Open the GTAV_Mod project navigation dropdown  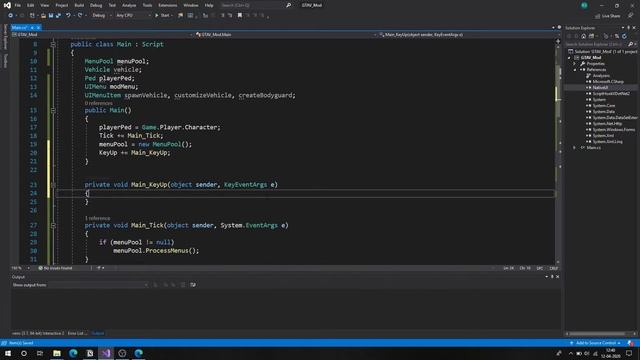102,35
